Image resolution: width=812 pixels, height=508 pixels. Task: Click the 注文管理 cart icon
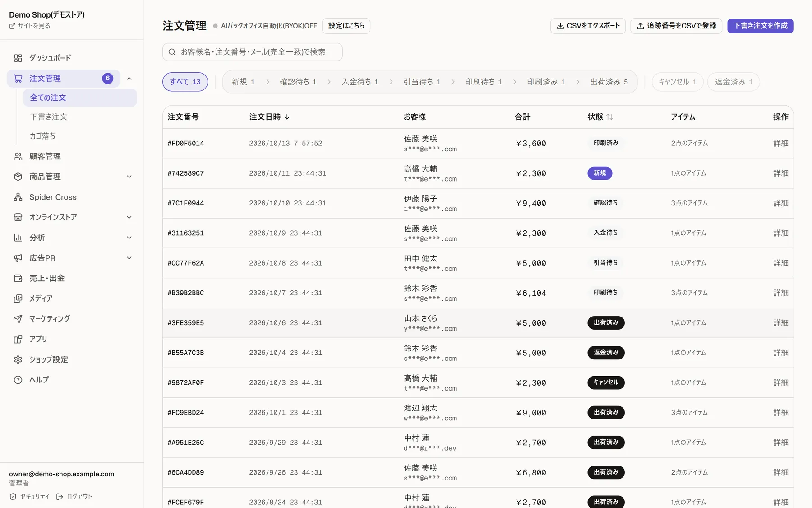click(18, 79)
